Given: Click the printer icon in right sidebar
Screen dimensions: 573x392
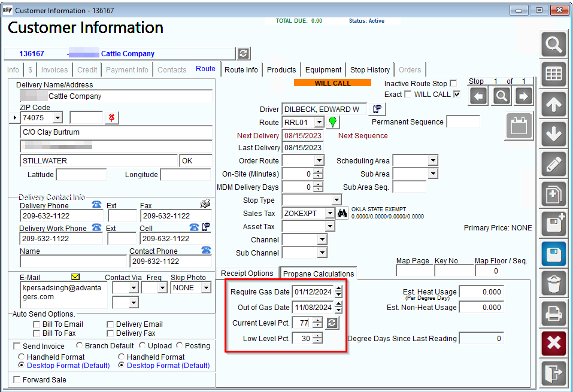Looking at the screenshot, I should pos(554,314).
